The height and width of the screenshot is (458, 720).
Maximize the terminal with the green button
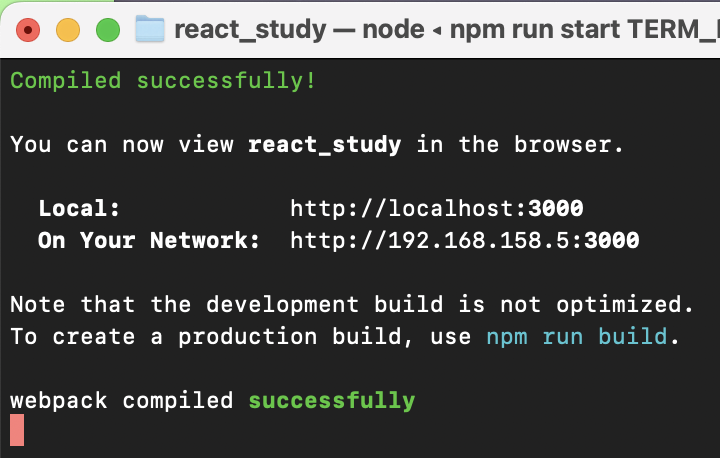tap(108, 30)
